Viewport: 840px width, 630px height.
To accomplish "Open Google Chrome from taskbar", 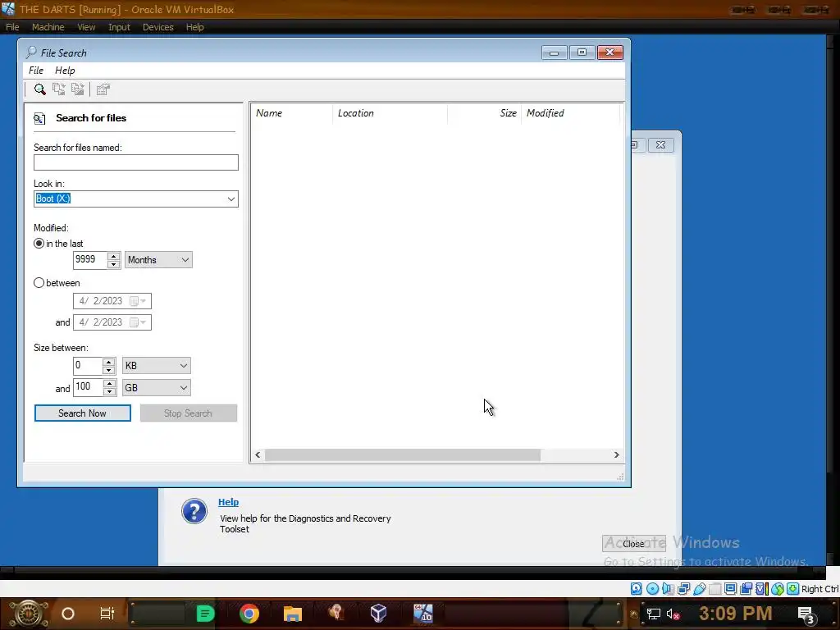I will 249,614.
